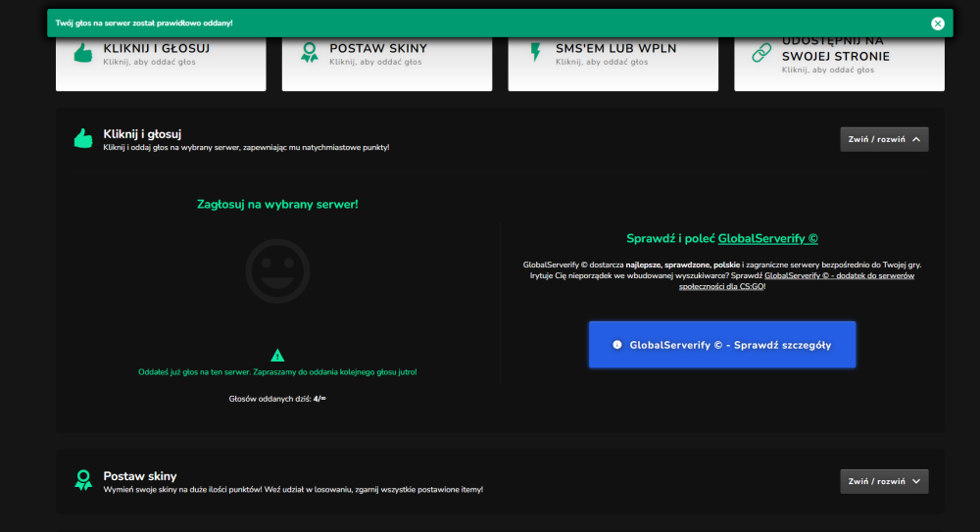Click 'Zagłosuj na wybrany serwer!' heading
Image resolution: width=980 pixels, height=532 pixels.
pyautogui.click(x=277, y=205)
